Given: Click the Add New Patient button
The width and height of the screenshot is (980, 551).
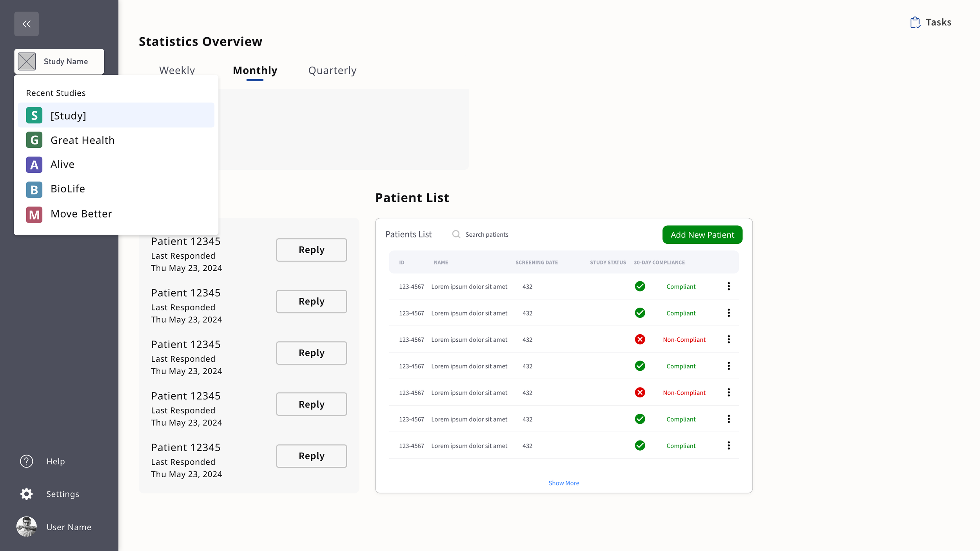Looking at the screenshot, I should [x=702, y=235].
